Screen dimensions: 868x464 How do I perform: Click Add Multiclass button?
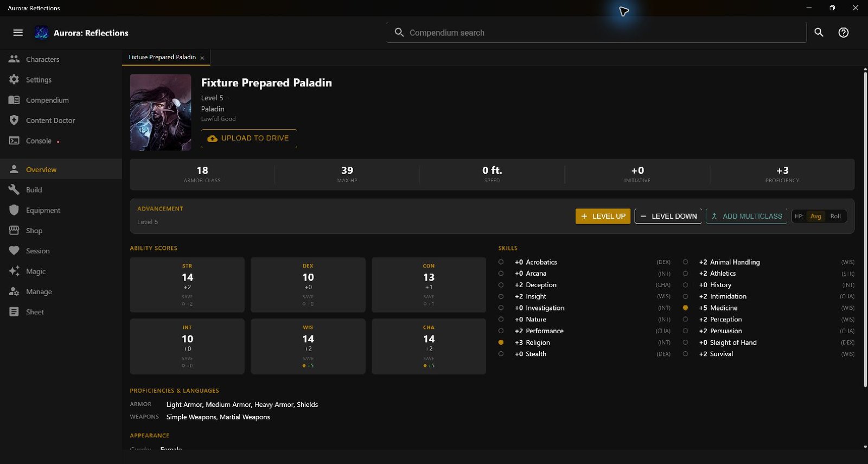coord(746,216)
